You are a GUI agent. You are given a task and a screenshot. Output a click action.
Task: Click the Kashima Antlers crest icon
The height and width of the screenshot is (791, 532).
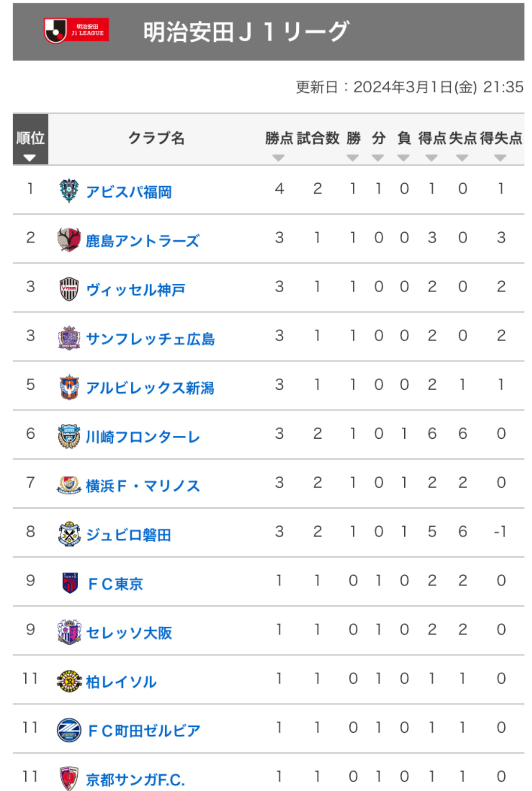tap(69, 240)
